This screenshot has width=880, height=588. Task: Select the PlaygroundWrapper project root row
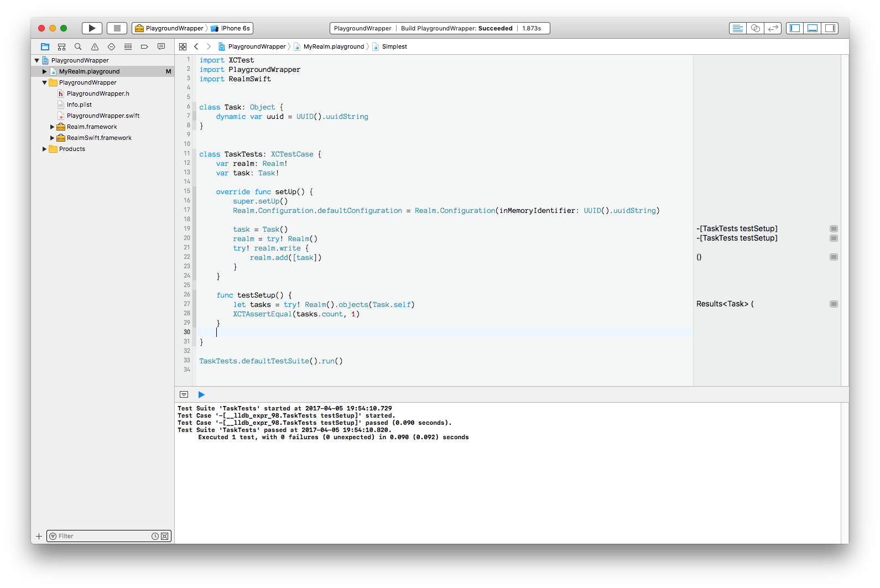click(x=103, y=60)
